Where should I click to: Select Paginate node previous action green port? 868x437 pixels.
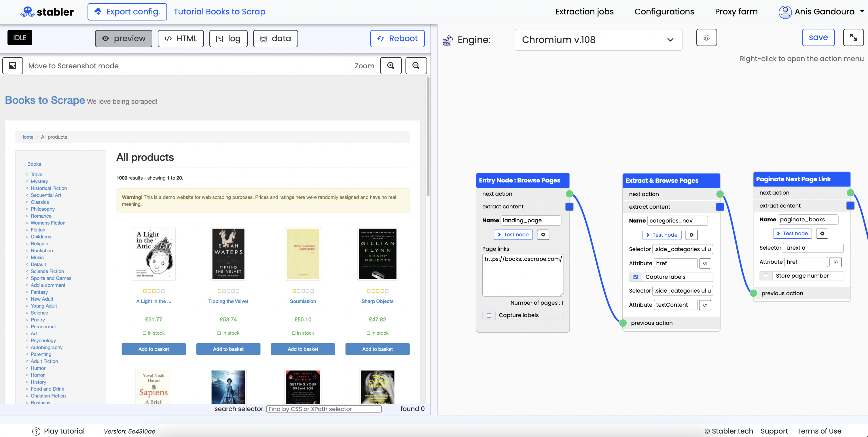(x=753, y=293)
